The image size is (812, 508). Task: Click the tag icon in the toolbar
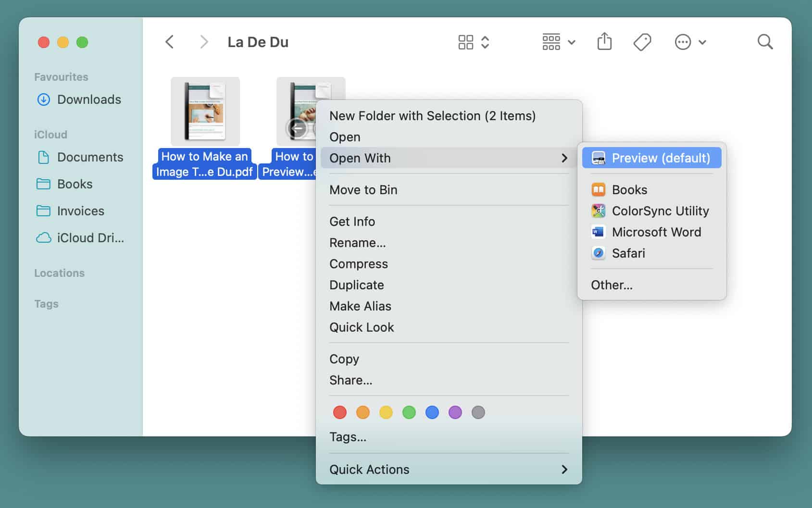tap(641, 42)
